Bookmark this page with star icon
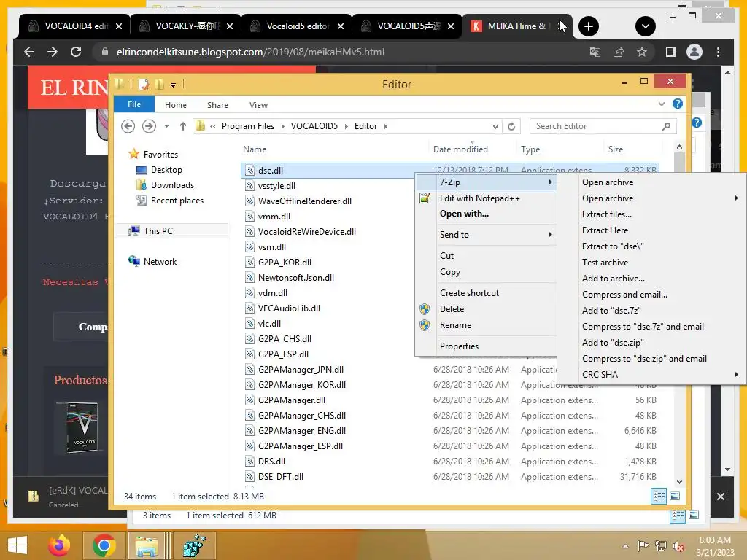Viewport: 747px width, 560px height. pos(642,52)
